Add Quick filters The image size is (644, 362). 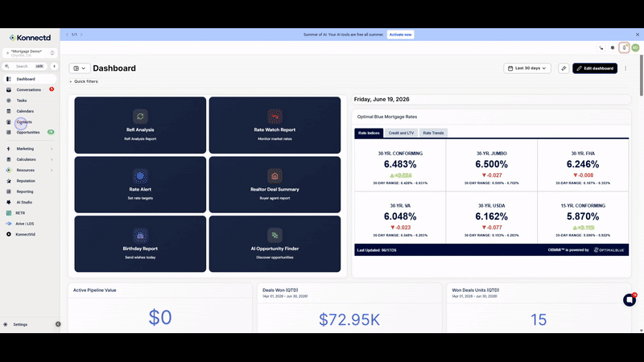tap(84, 81)
